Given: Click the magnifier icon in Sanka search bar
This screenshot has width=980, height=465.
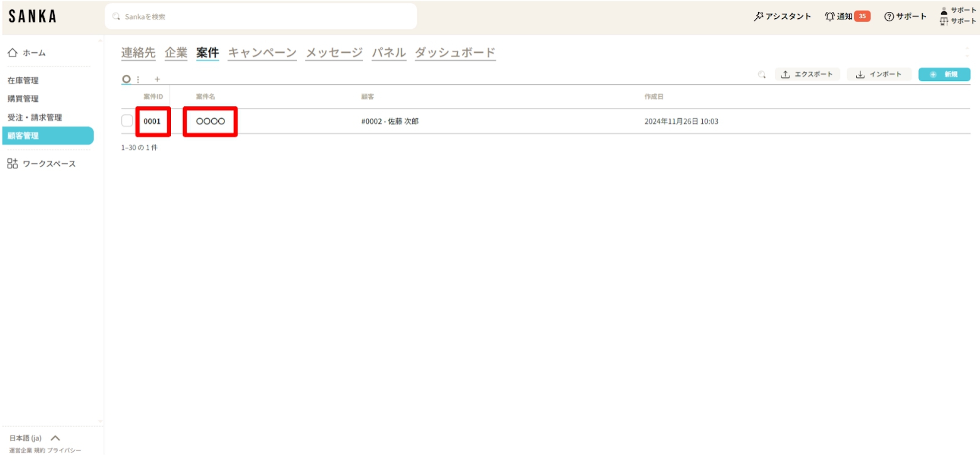Looking at the screenshot, I should pos(116,17).
